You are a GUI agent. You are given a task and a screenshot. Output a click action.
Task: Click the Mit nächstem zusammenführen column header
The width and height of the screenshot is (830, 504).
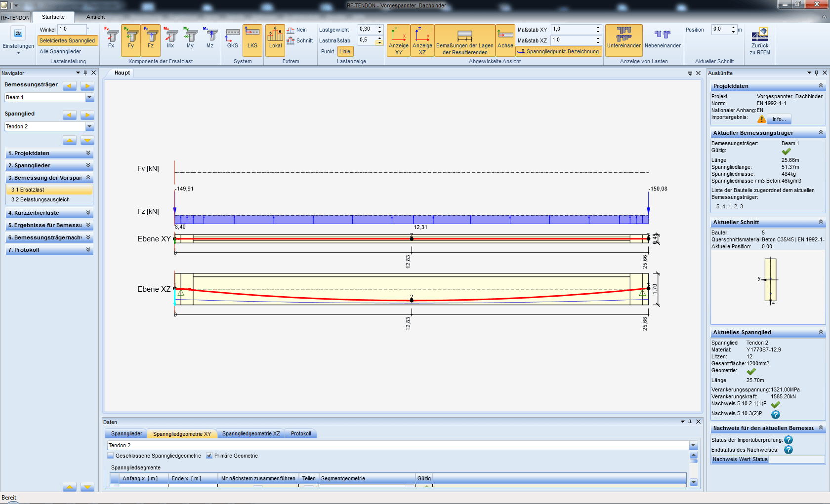pos(258,478)
